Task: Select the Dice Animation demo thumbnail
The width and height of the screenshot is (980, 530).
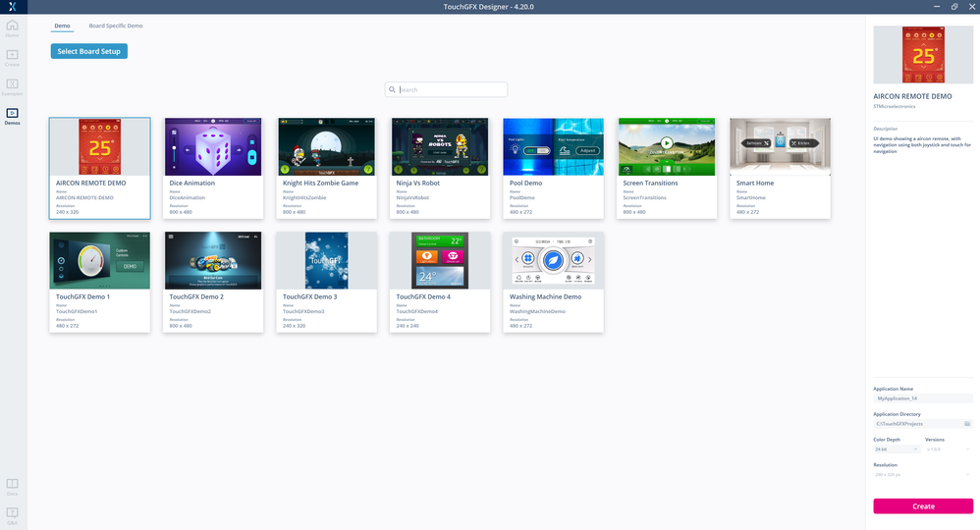Action: 213,146
